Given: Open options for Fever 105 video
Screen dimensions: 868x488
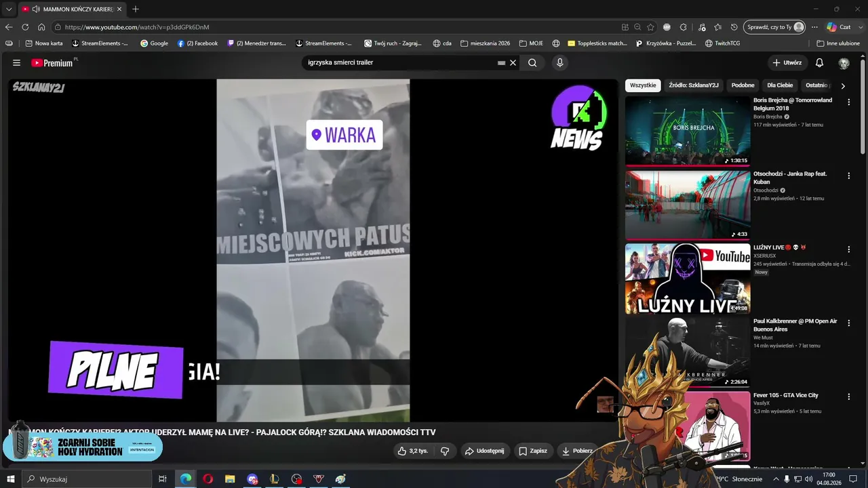Looking at the screenshot, I should tap(848, 397).
